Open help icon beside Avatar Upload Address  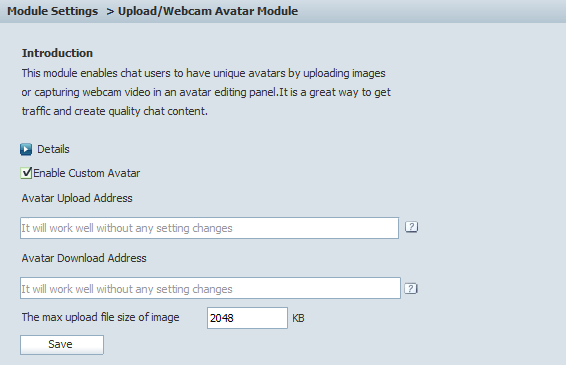point(411,227)
